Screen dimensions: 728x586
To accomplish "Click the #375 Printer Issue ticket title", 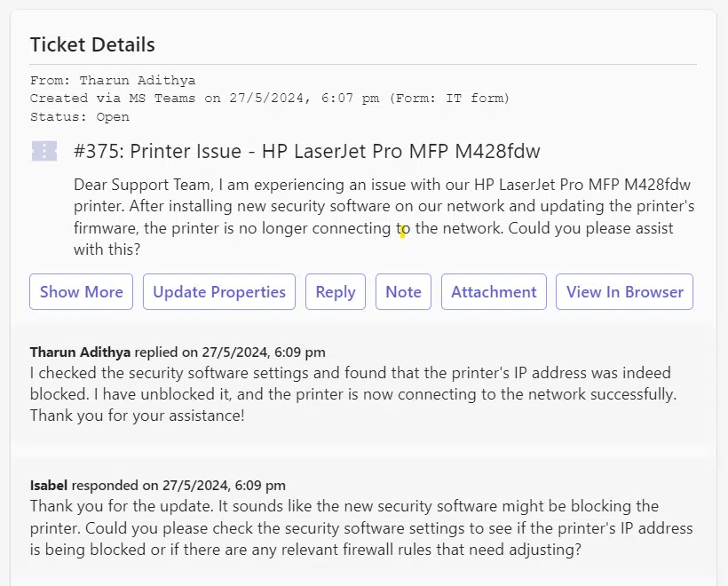I will tap(306, 151).
